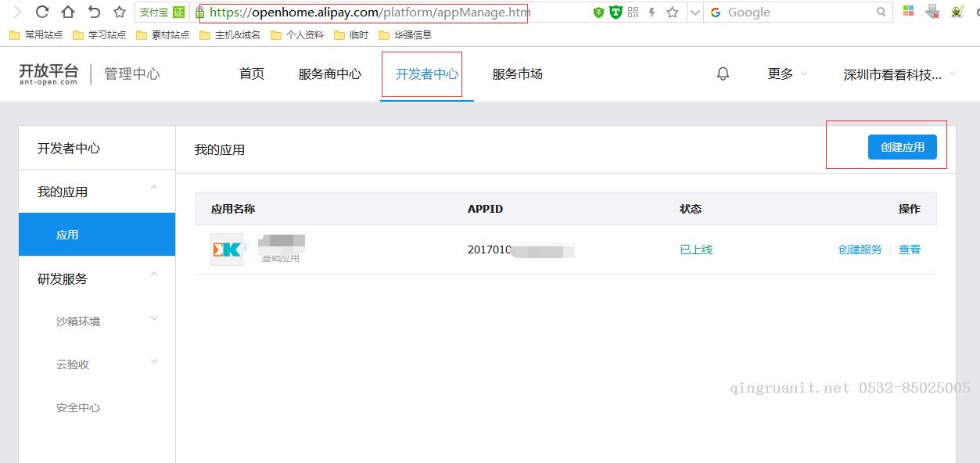Viewport: 980px width, 463px height.
Task: Click the 查看 link
Action: tap(910, 249)
